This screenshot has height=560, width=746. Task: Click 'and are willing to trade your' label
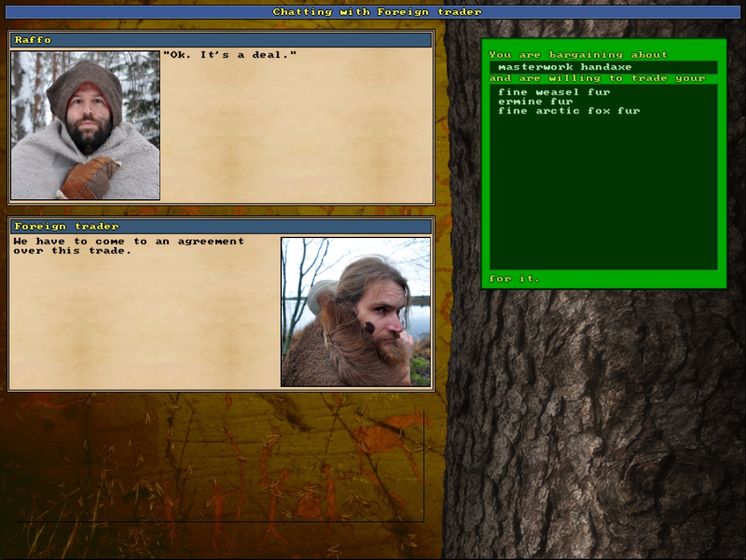pyautogui.click(x=597, y=78)
